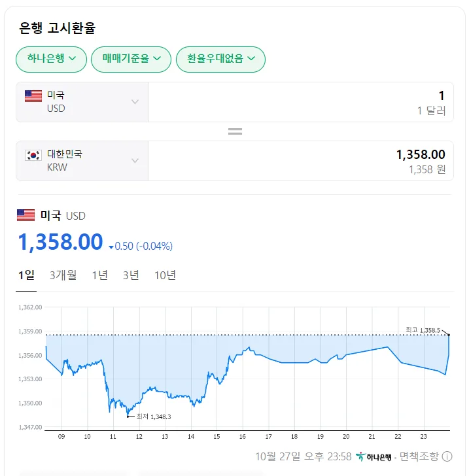Switch to the 3년 chart period tab
469x476 pixels.
click(131, 275)
